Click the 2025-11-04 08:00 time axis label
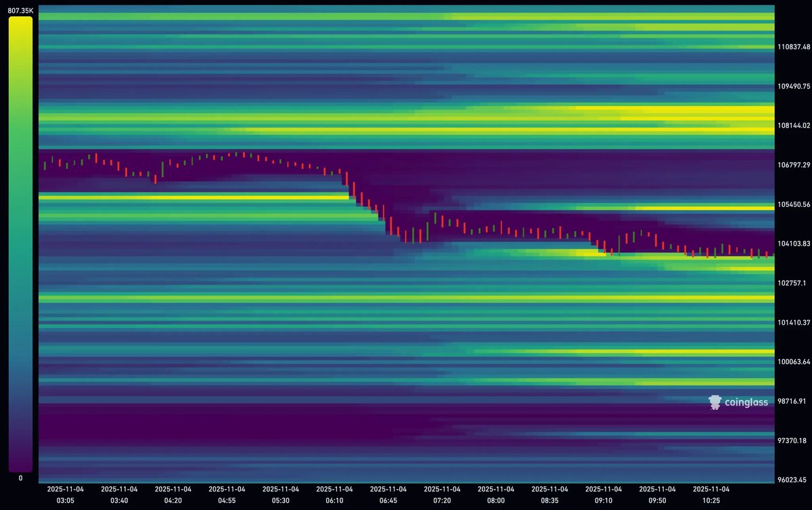Viewport: 812px width, 510px height. (496, 493)
